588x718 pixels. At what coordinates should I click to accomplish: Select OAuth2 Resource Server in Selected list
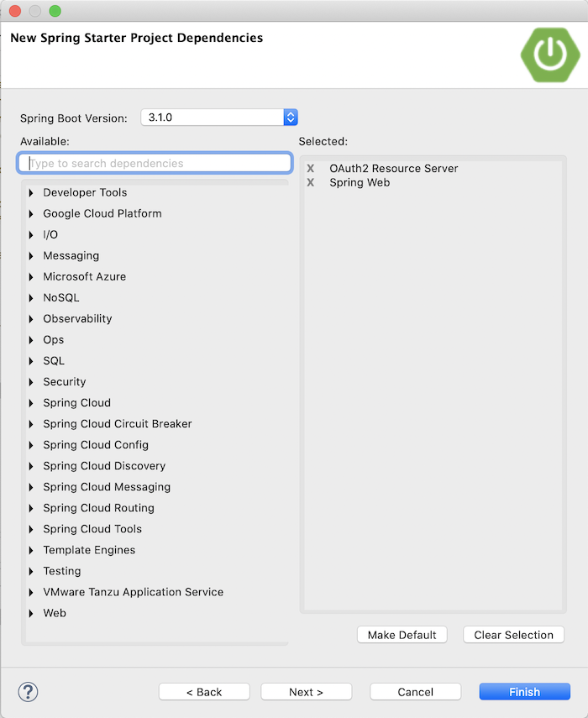click(394, 169)
